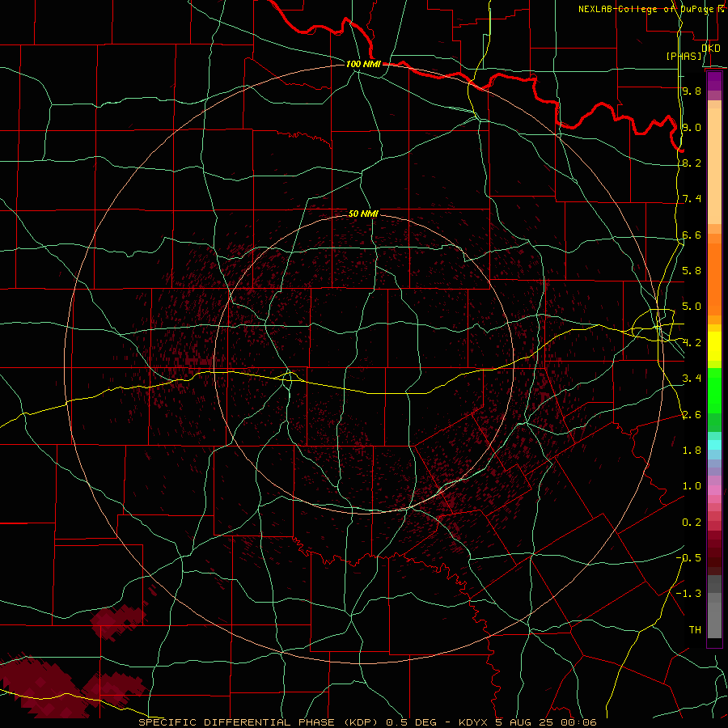Click the 100 NMI range ring label
Screen dimensions: 728x728
pos(363,64)
